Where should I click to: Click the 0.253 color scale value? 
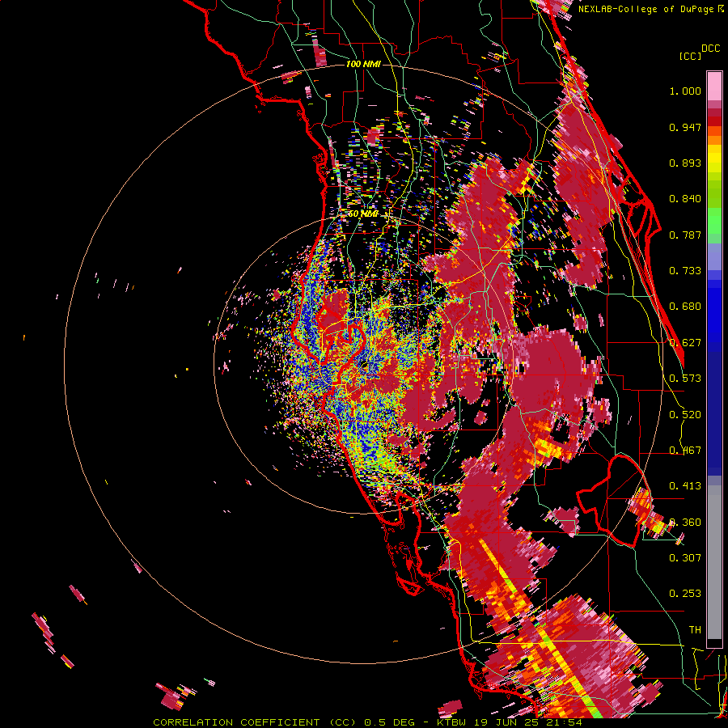click(x=685, y=594)
